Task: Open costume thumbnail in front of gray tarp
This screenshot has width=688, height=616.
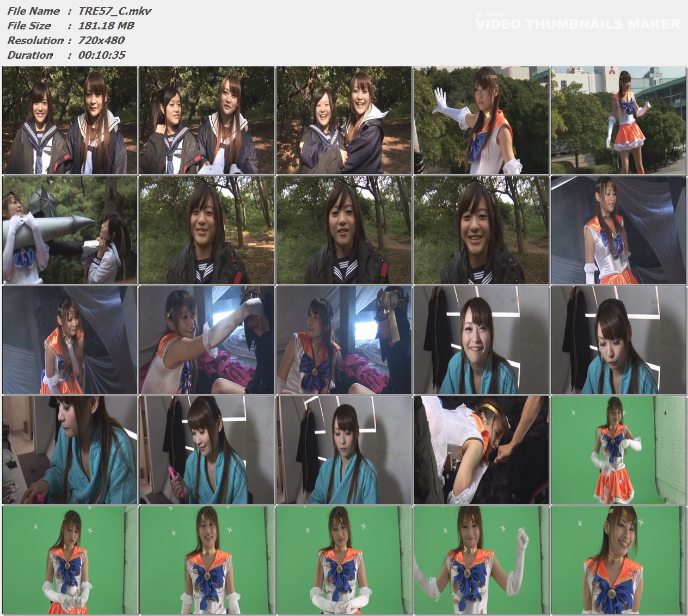Action: tap(618, 230)
